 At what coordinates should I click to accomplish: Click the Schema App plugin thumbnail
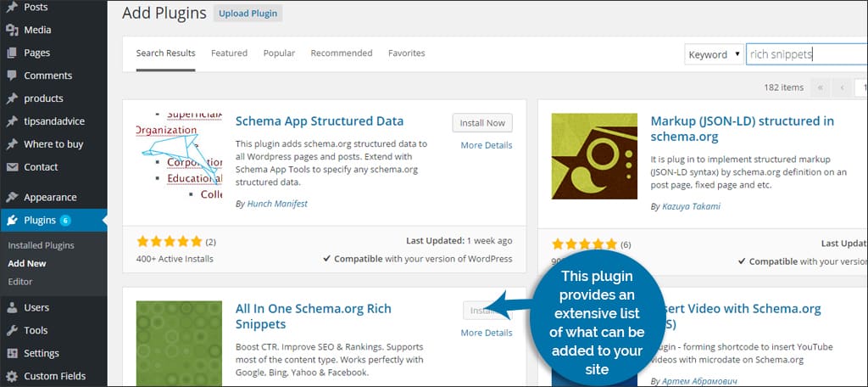[179, 156]
